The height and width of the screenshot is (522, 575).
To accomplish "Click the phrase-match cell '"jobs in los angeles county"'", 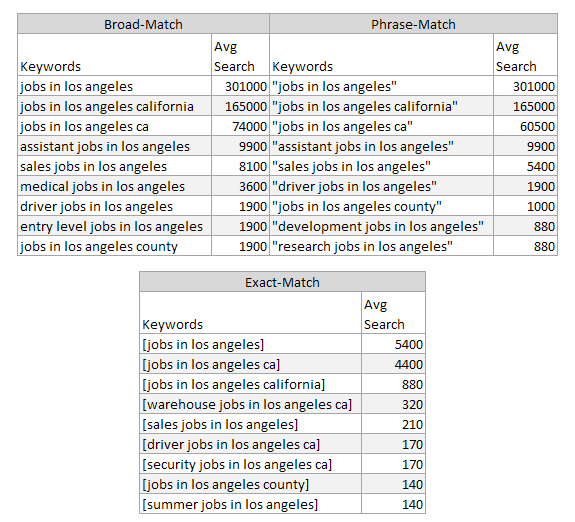I will click(x=381, y=206).
